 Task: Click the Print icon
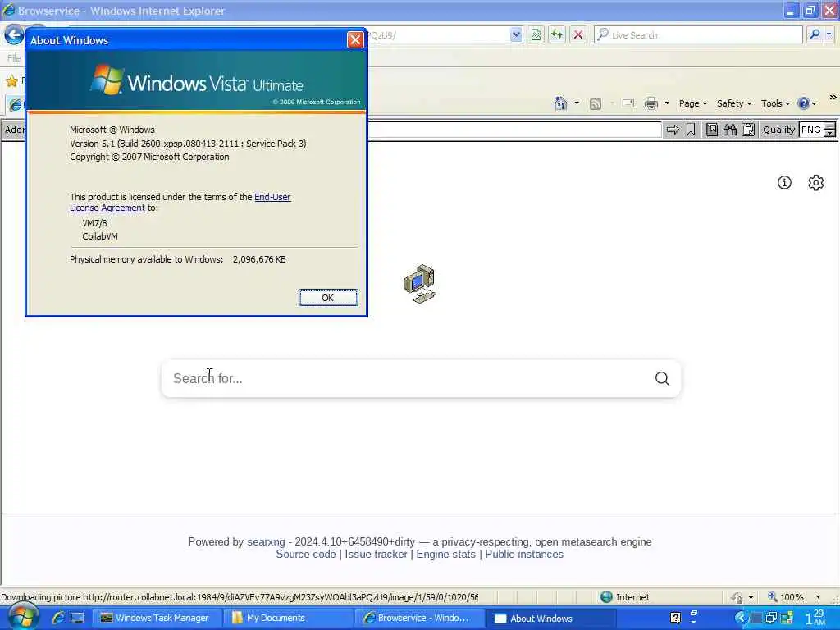[651, 103]
